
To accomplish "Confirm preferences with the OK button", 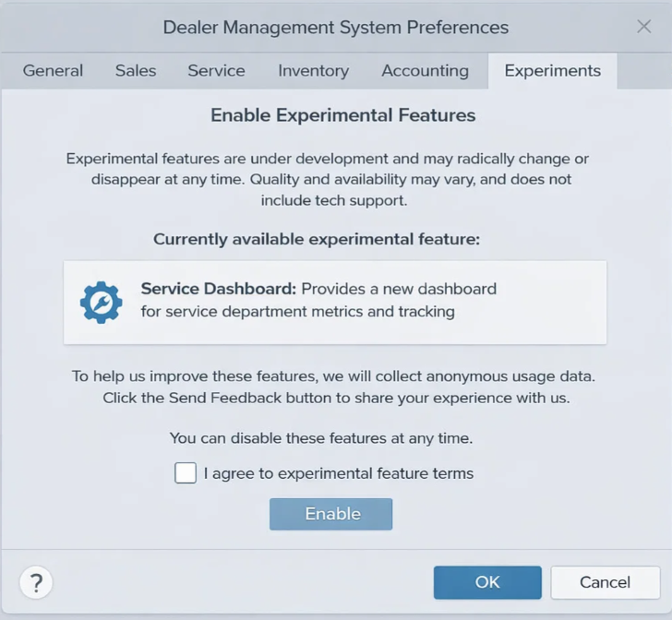I will click(487, 583).
